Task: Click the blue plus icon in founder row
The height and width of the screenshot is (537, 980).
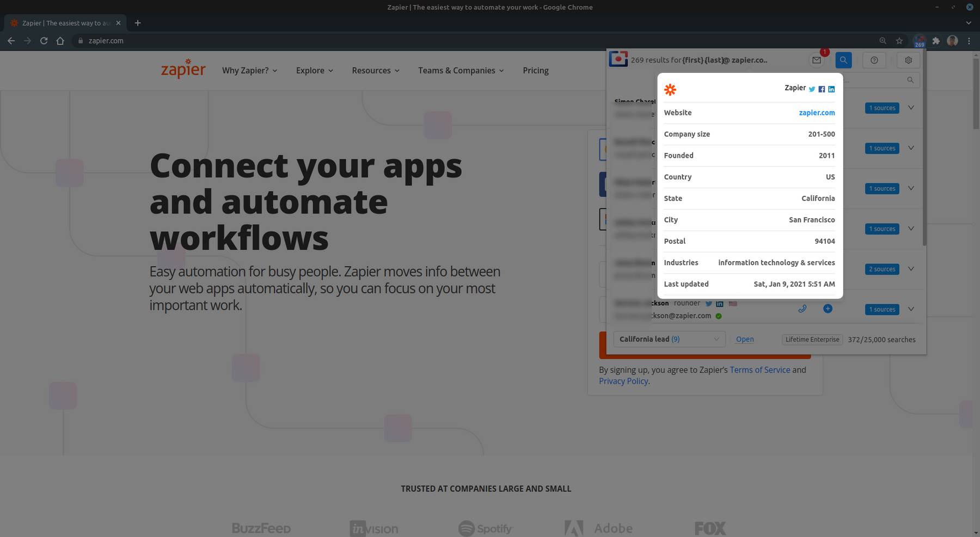Action: click(828, 308)
